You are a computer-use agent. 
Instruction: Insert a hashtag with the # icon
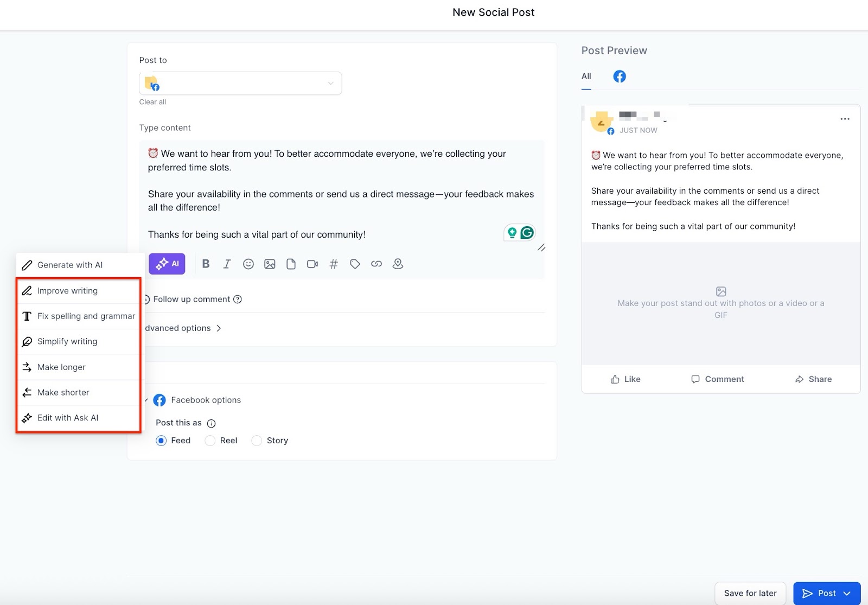[334, 264]
